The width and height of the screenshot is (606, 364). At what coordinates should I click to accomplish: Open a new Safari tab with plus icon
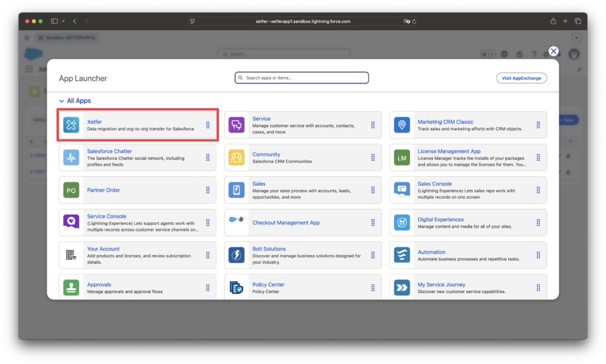pyautogui.click(x=565, y=21)
